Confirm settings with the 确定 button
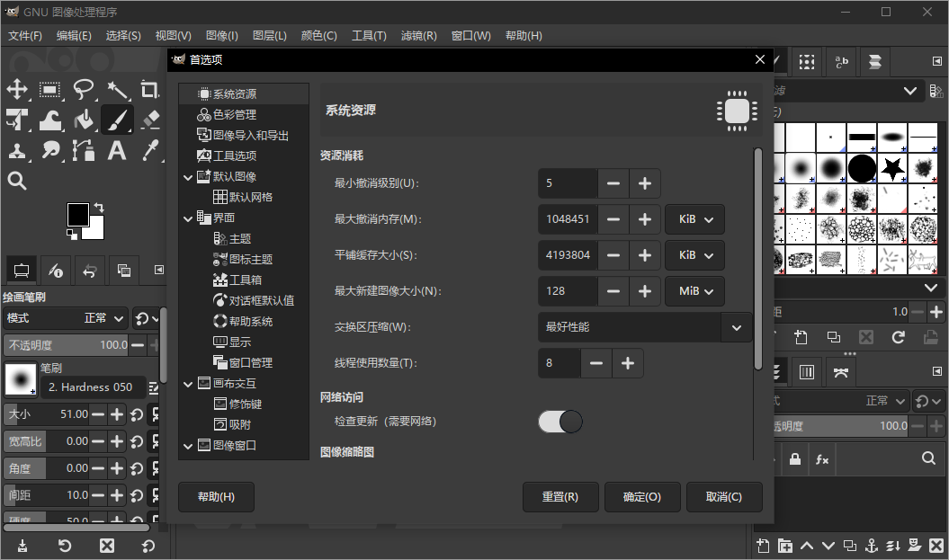 pos(642,496)
